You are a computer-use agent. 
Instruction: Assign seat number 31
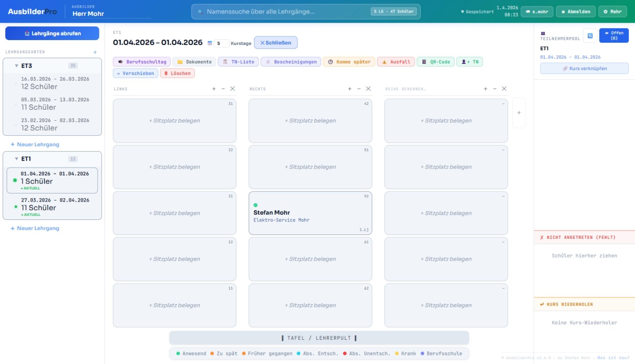(175, 121)
